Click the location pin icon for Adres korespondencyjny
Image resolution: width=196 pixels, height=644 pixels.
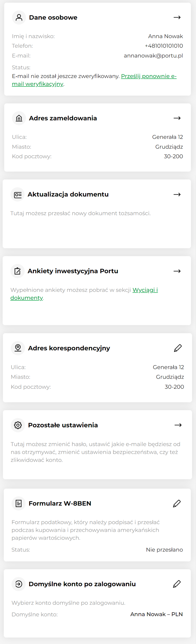(x=18, y=348)
